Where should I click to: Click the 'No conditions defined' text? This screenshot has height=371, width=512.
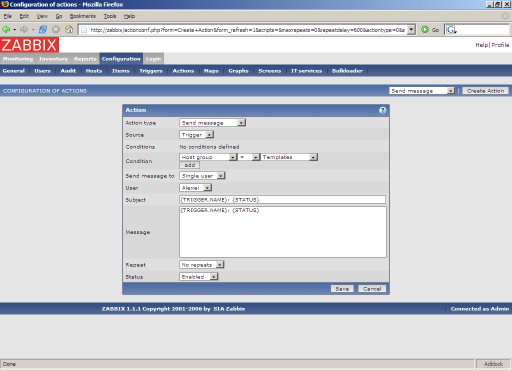coord(209,147)
